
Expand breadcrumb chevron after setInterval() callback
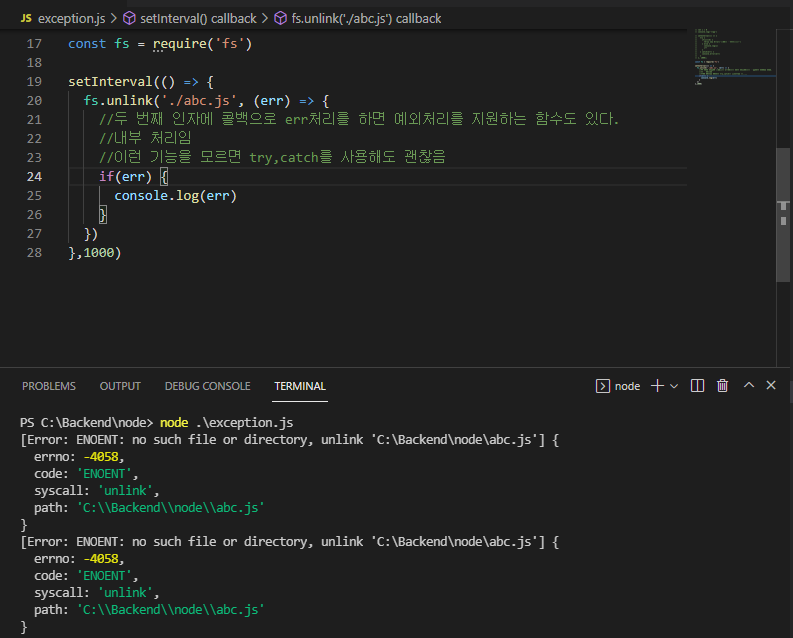(265, 19)
